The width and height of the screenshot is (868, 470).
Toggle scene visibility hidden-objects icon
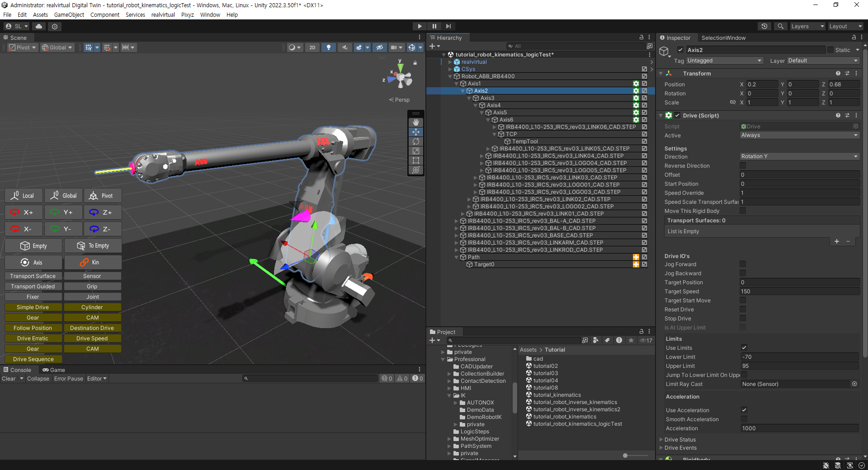coord(380,47)
